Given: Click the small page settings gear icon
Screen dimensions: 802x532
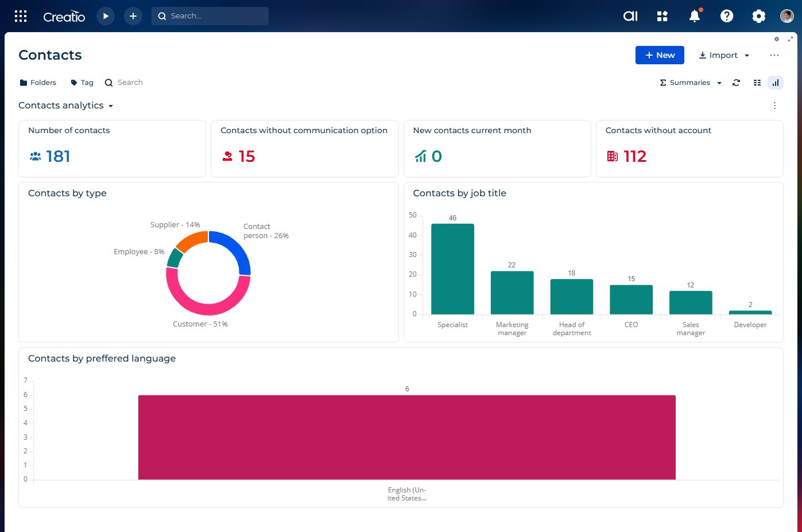Looking at the screenshot, I should click(777, 39).
